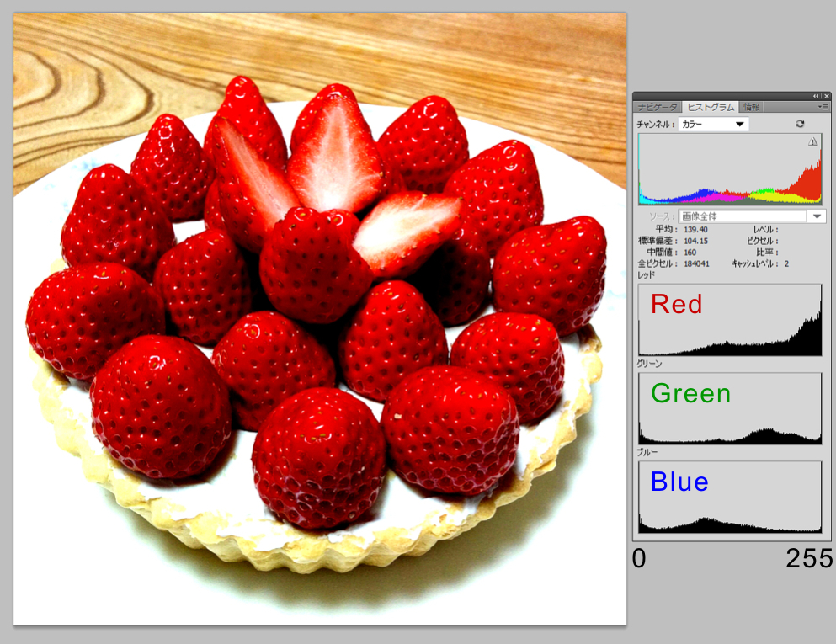Click the cached data warning triangle

point(813,141)
